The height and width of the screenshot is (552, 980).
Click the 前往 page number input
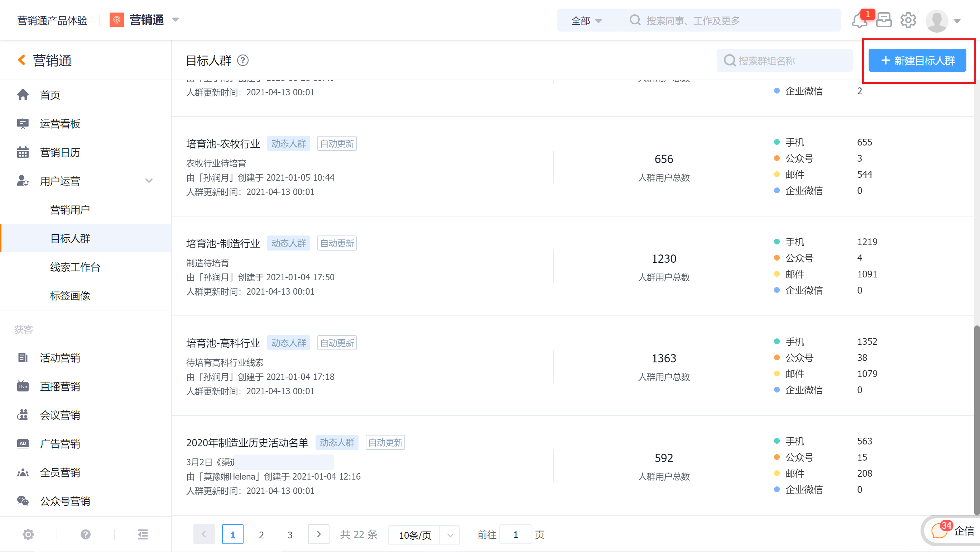coord(515,535)
